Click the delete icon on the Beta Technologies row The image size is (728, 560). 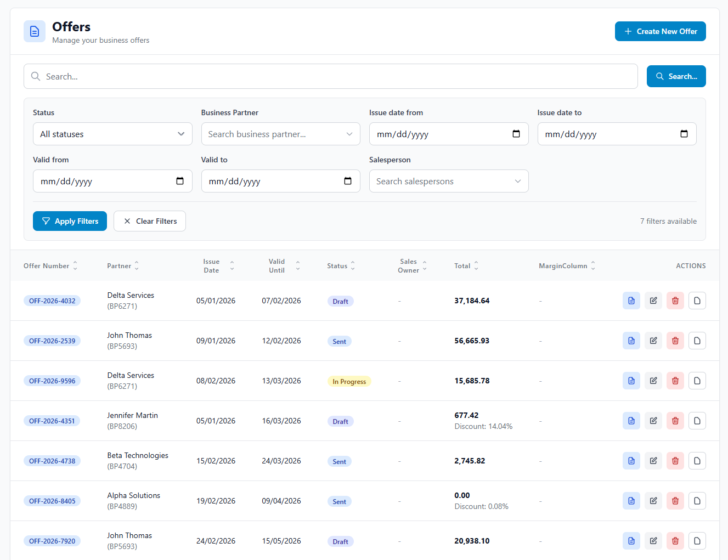675,460
